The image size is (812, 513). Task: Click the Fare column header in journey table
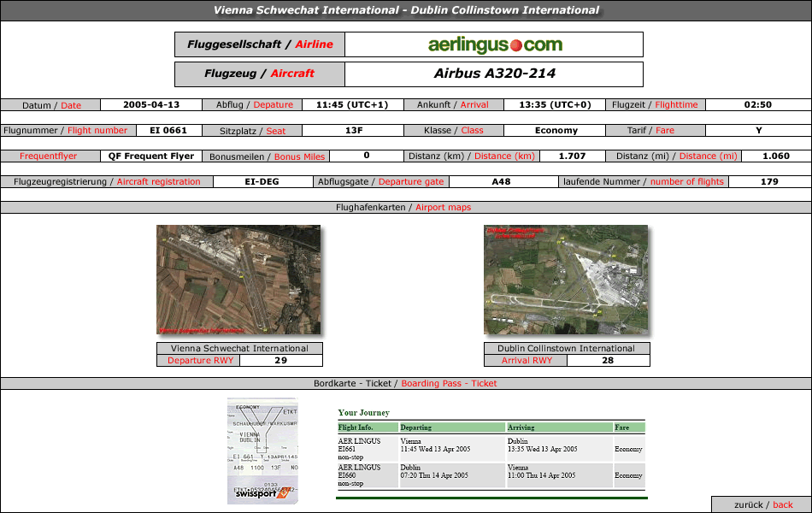tap(629, 427)
